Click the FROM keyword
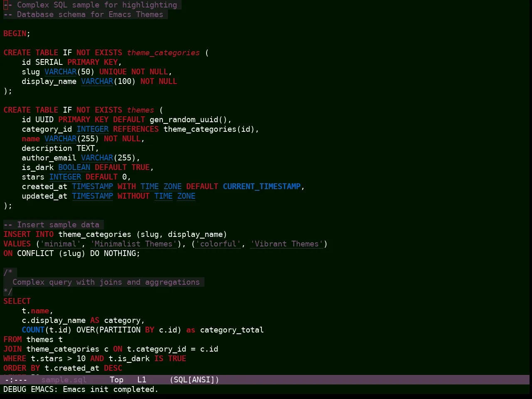The width and height of the screenshot is (532, 399). click(12, 340)
